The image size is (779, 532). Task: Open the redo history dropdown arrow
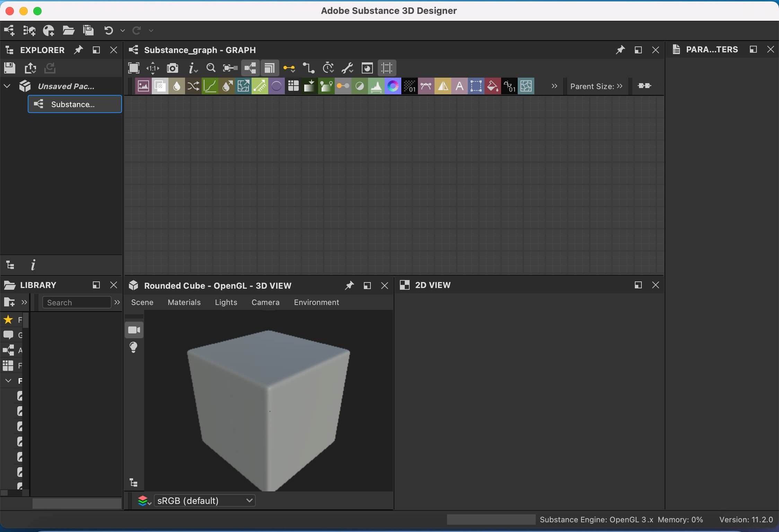click(151, 31)
